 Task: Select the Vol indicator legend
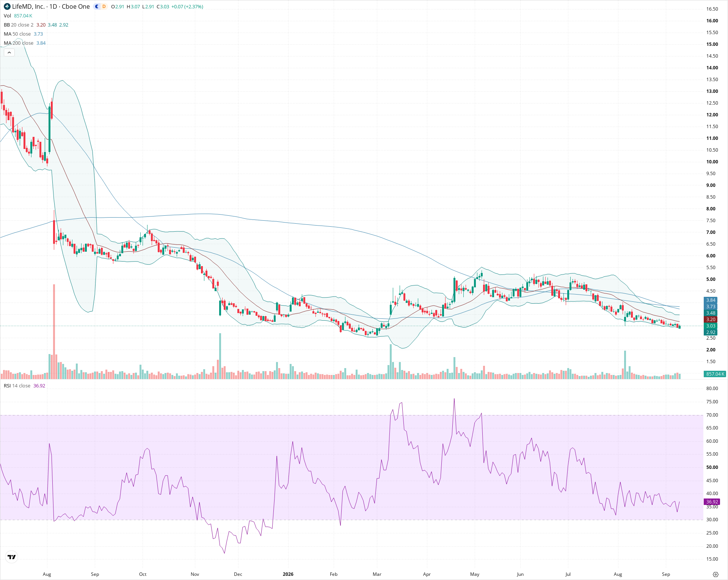pos(7,16)
